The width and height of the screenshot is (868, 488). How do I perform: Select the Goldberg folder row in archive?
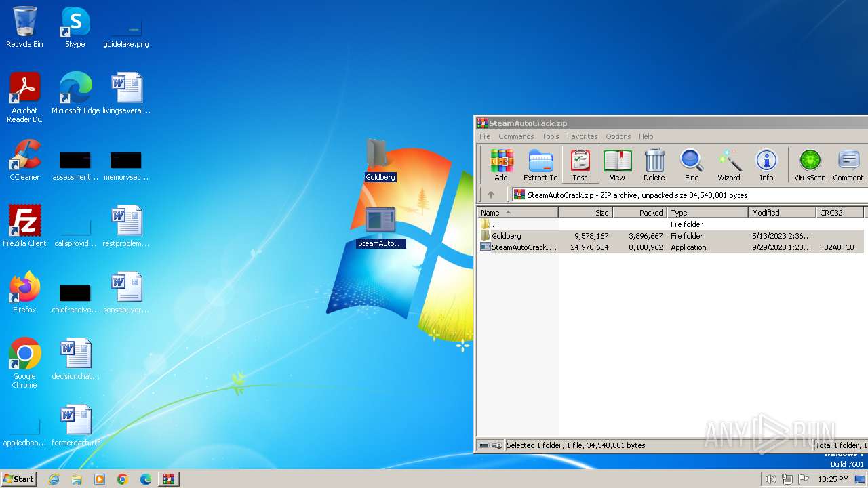[671, 236]
